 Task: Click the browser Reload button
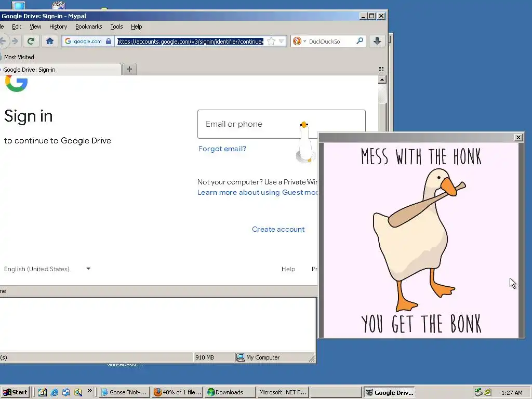(31, 41)
